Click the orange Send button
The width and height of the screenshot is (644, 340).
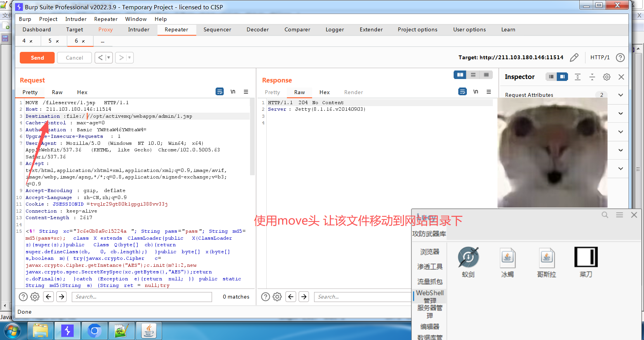[37, 58]
